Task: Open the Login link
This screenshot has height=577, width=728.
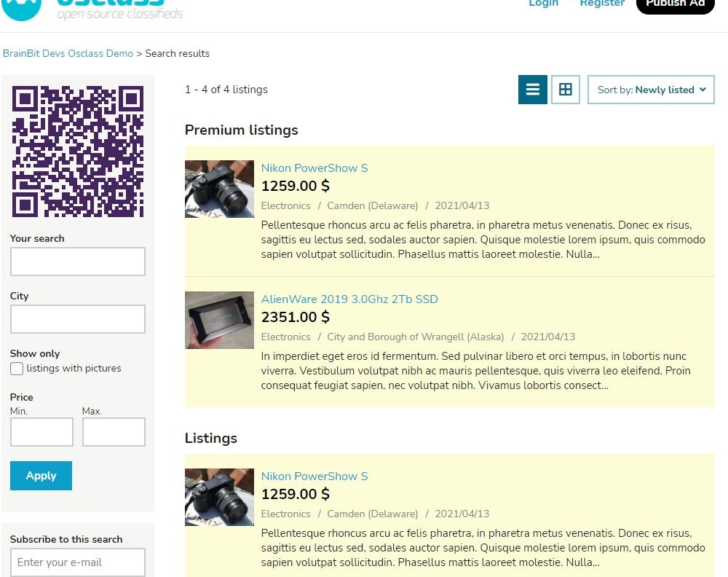Action: (543, 4)
